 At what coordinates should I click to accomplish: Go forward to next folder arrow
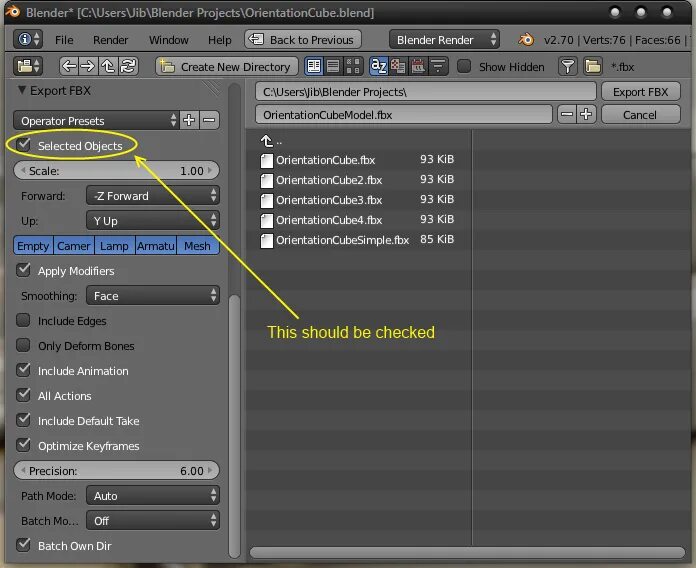pos(88,67)
